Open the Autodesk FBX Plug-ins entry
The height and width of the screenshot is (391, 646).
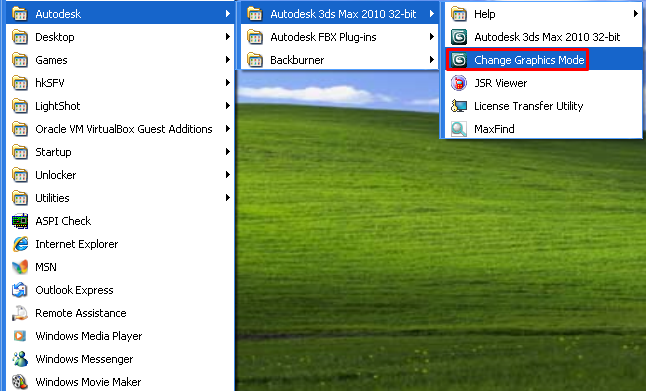click(x=339, y=37)
